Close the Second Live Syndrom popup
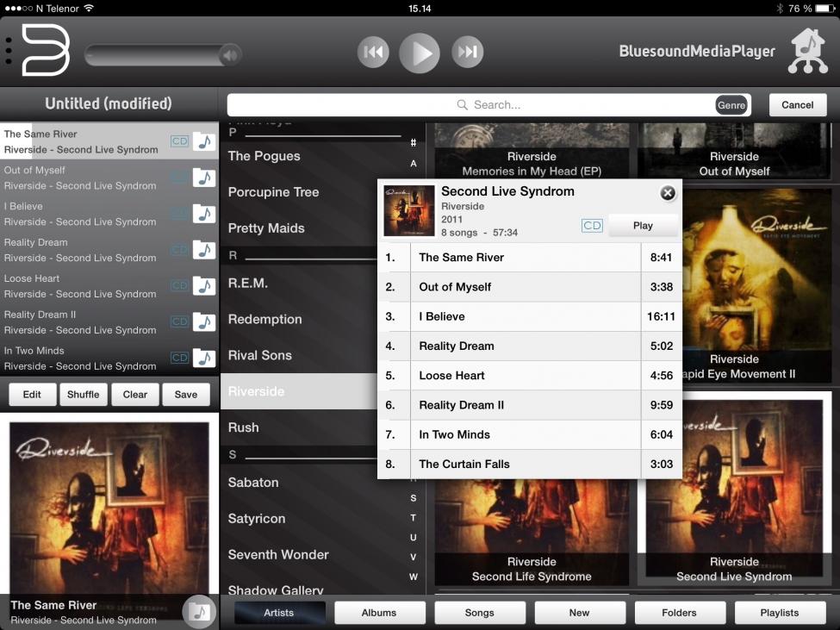This screenshot has width=840, height=630. tap(668, 193)
